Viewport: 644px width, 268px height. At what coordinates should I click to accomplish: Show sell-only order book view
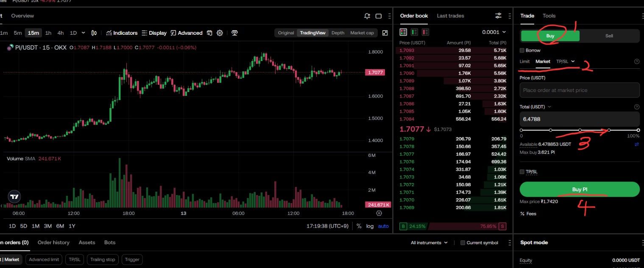425,32
